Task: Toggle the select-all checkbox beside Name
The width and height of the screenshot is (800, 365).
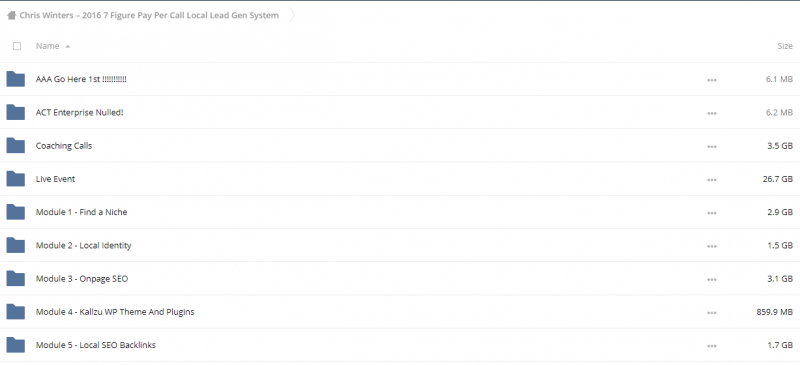Action: coord(17,46)
